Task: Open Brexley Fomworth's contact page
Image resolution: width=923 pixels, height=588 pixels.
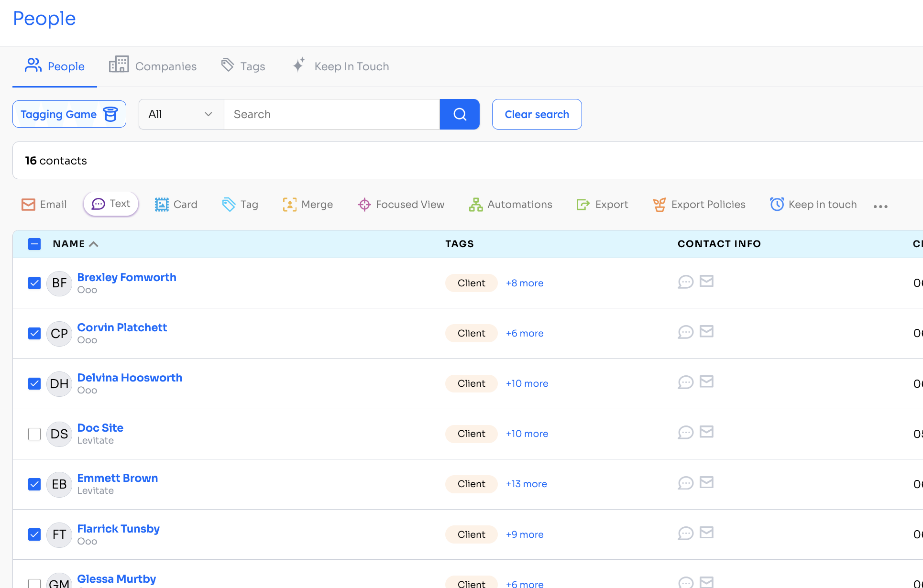Action: pyautogui.click(x=127, y=277)
